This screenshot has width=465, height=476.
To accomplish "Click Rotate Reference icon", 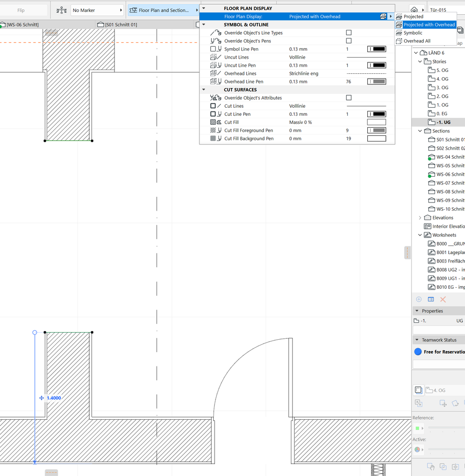I will click(455, 404).
